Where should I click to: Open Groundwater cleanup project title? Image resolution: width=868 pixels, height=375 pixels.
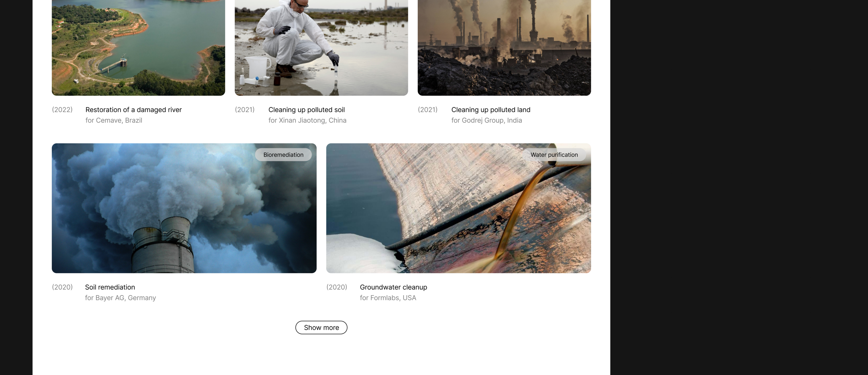tap(393, 287)
